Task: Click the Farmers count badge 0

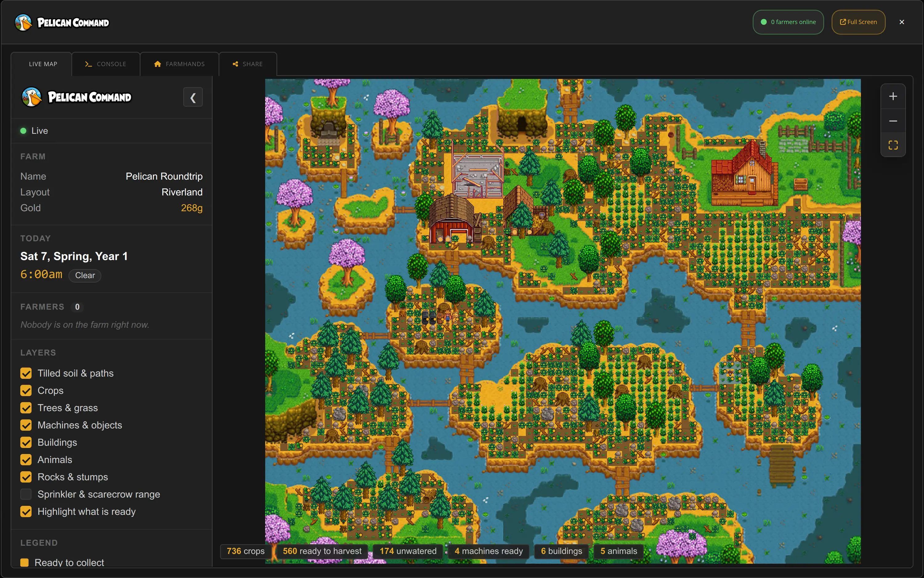Action: point(77,307)
